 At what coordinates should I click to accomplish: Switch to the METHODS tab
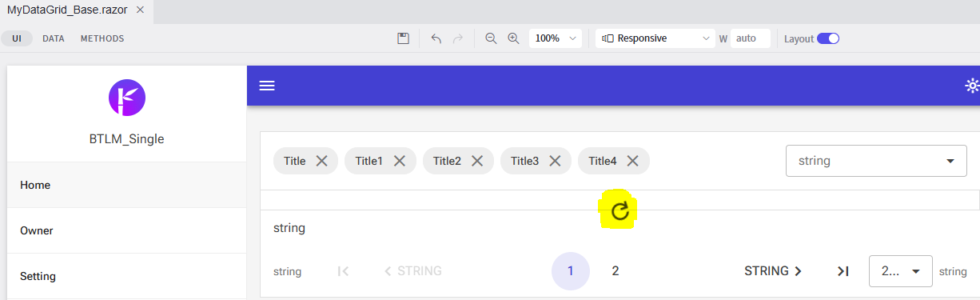102,38
